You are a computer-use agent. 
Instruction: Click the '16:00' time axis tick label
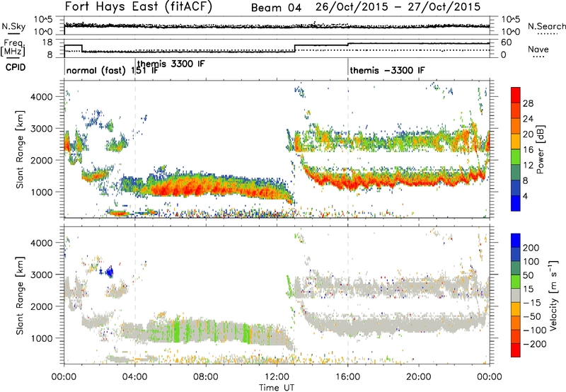coord(348,377)
